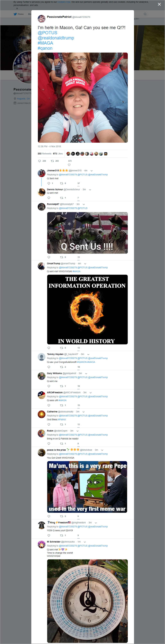The height and width of the screenshot is (644, 165).
Task: Click retweet icon showing 203 on main tweet
Action: [x=52, y=161]
